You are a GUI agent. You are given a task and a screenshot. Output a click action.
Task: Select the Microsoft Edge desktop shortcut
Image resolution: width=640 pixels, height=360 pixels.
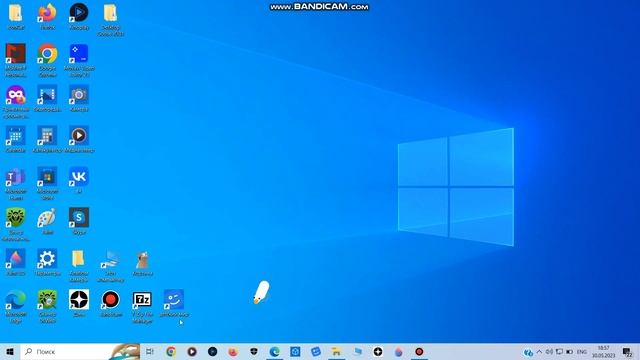tap(16, 307)
